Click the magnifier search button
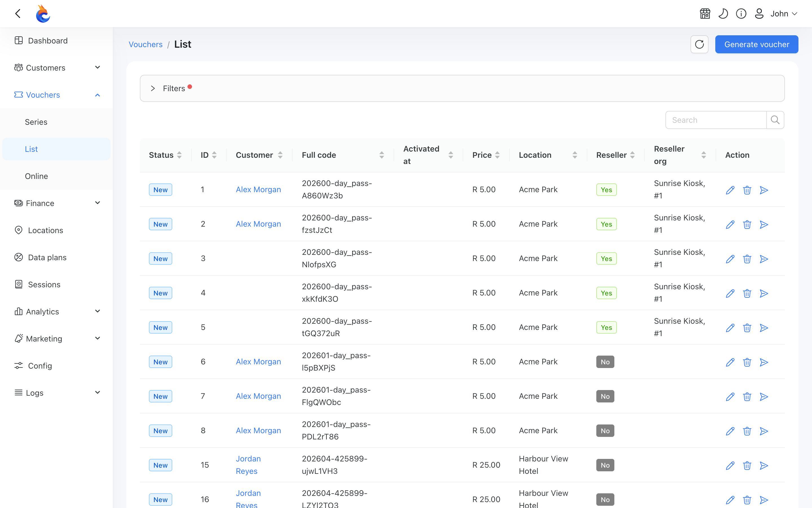The height and width of the screenshot is (508, 812). (x=775, y=120)
